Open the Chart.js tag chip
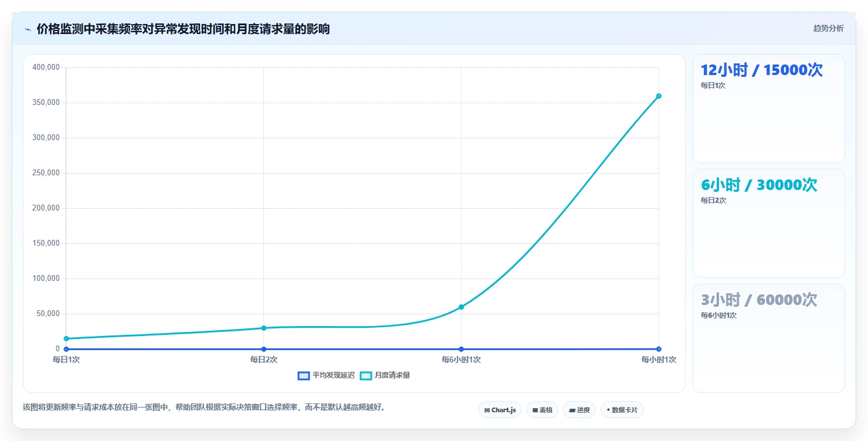 tap(500, 410)
